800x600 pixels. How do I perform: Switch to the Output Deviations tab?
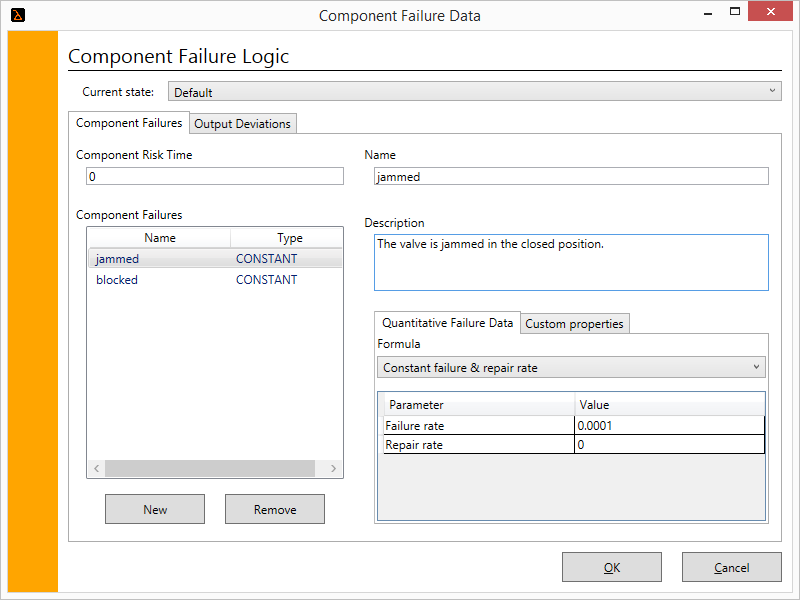[x=242, y=124]
